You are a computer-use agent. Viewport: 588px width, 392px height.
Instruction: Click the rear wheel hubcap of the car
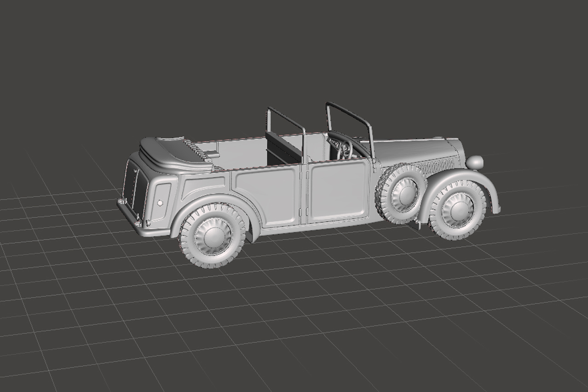[213, 236]
